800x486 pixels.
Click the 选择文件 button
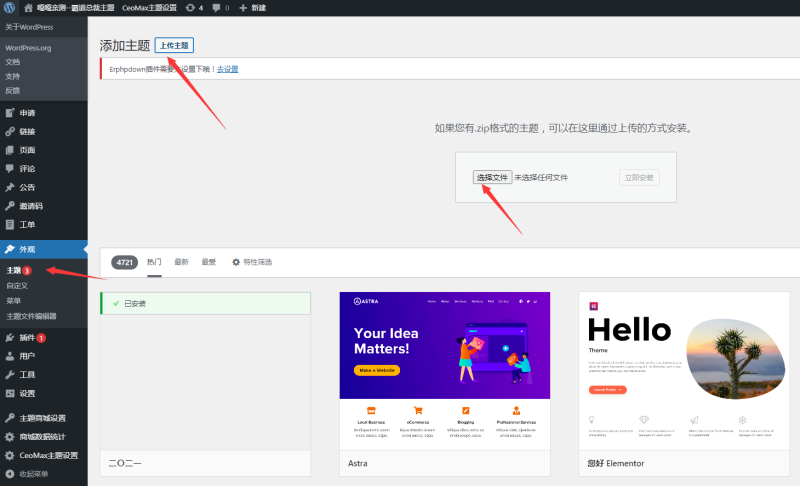(x=492, y=177)
